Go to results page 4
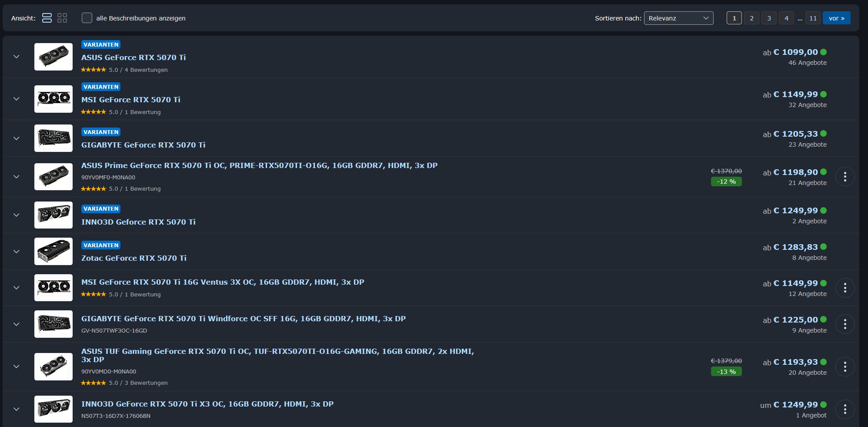 (786, 18)
